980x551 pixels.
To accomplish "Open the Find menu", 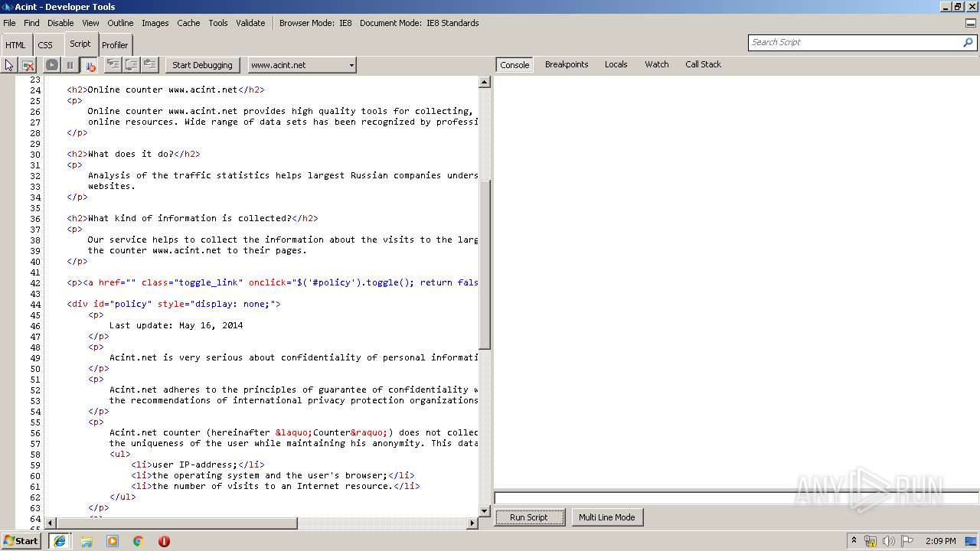I will pyautogui.click(x=31, y=23).
